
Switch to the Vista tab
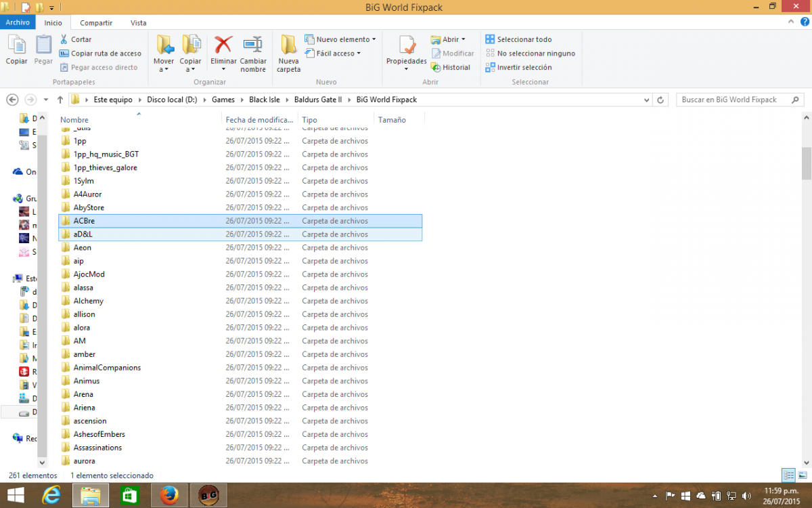coord(138,22)
